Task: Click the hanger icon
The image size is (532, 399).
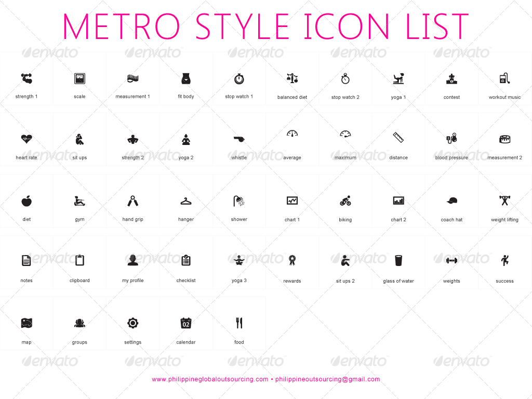Action: (x=186, y=201)
